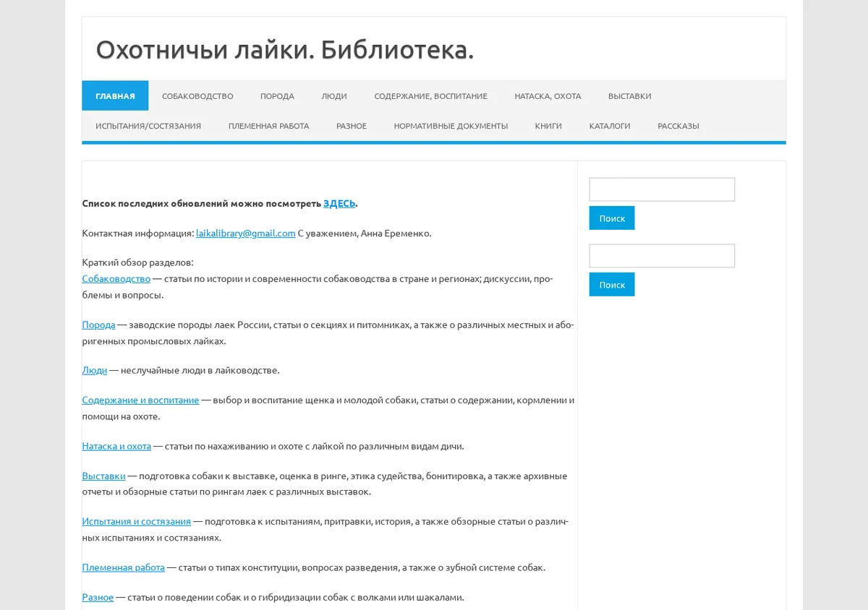Image resolution: width=868 pixels, height=610 pixels.
Task: Open the Натаска и охота body link
Action: click(x=116, y=446)
